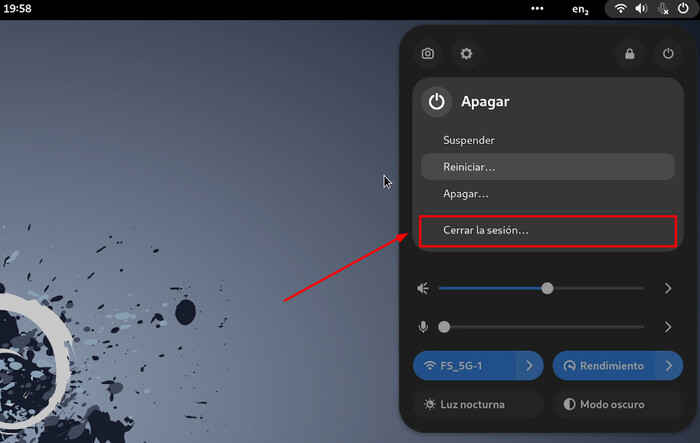Open sound output devices chevron beside volume slider
Screen dimensions: 700x443
(x=668, y=288)
